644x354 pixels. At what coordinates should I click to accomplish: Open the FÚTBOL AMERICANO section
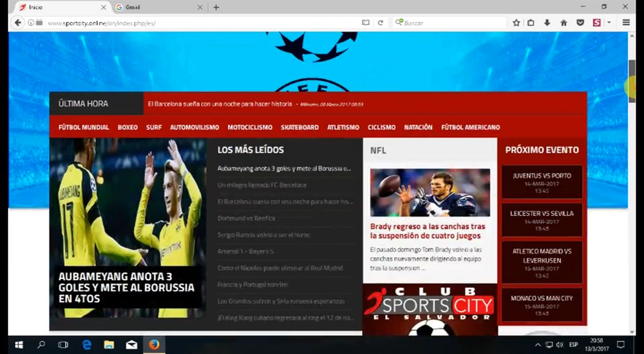pos(470,127)
